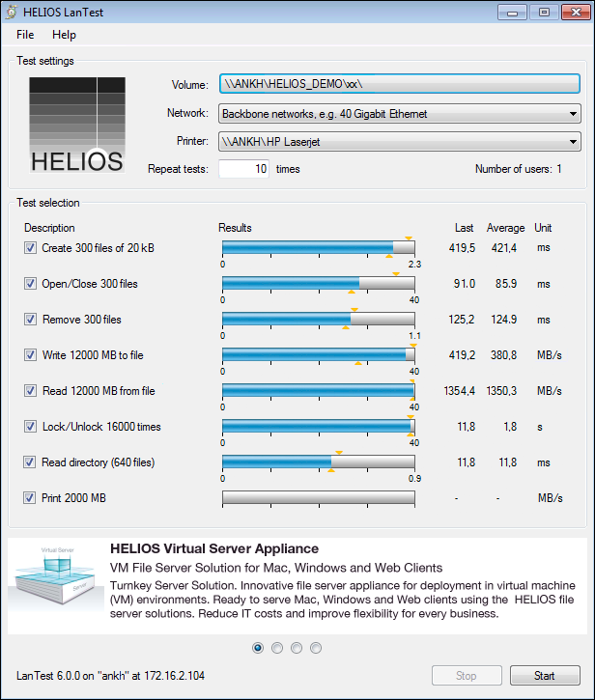The height and width of the screenshot is (700, 595).
Task: Click the Read directory result bar
Action: pos(319,462)
